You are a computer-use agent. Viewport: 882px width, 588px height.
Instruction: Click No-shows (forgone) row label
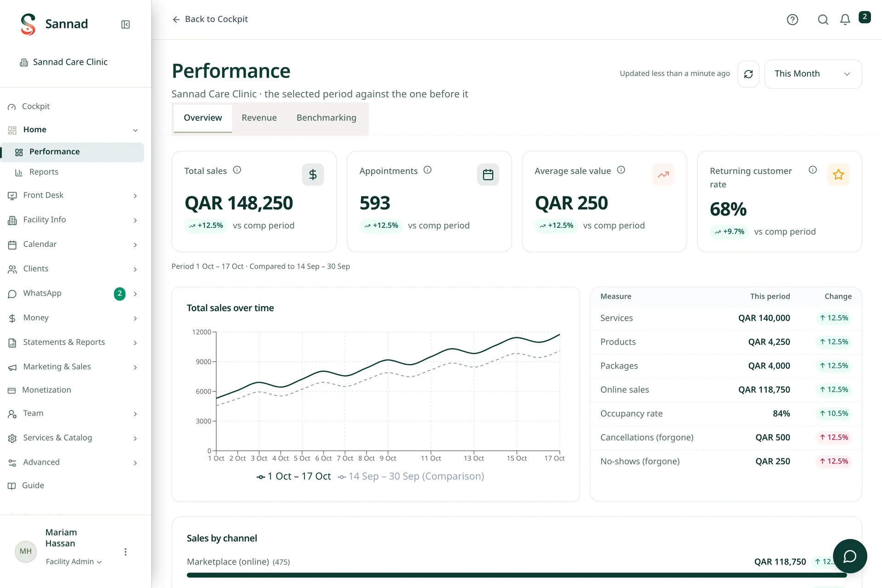(640, 461)
